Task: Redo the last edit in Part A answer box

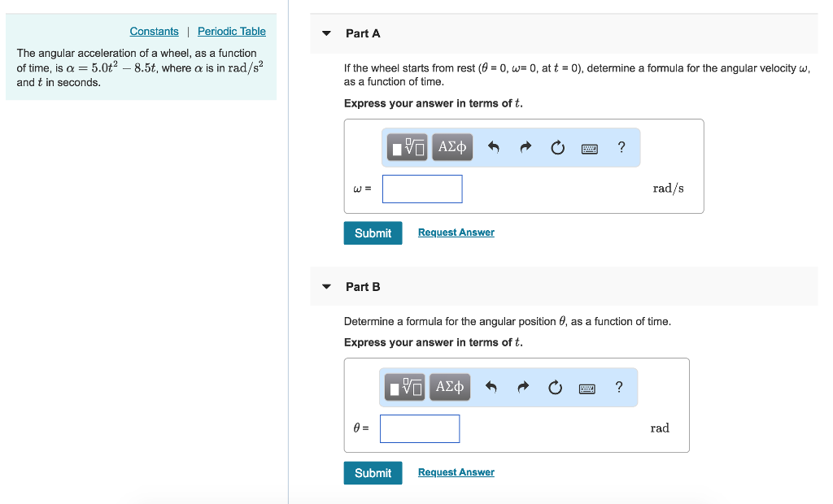Action: click(525, 147)
